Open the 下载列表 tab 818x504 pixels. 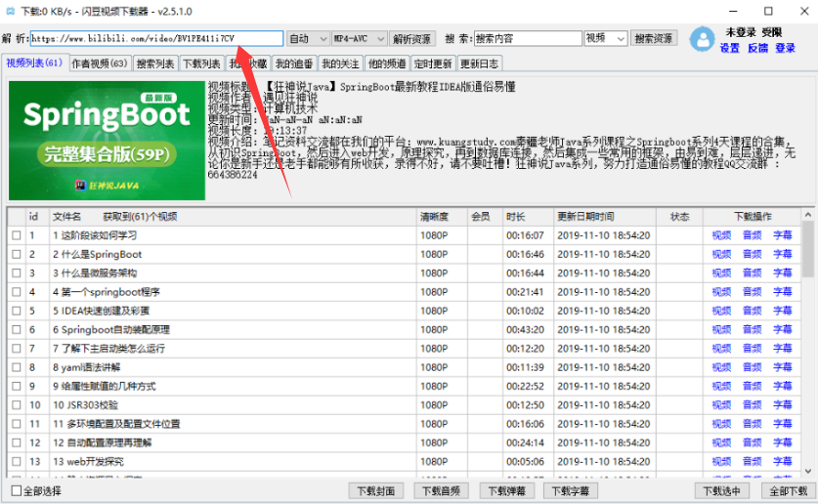pyautogui.click(x=202, y=63)
